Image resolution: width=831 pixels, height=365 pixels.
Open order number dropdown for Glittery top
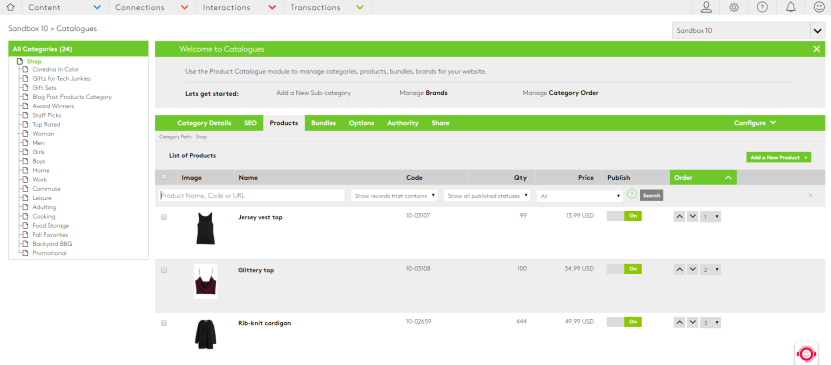(711, 270)
